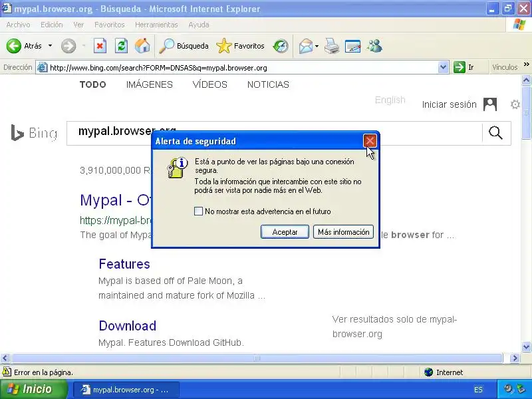This screenshot has width=532, height=399.
Task: Click the Más información button
Action: [343, 231]
